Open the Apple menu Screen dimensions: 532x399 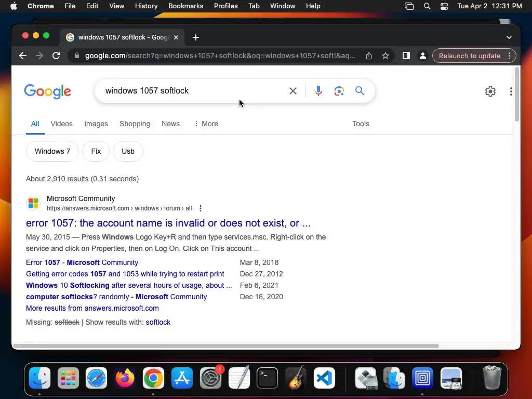tap(14, 6)
